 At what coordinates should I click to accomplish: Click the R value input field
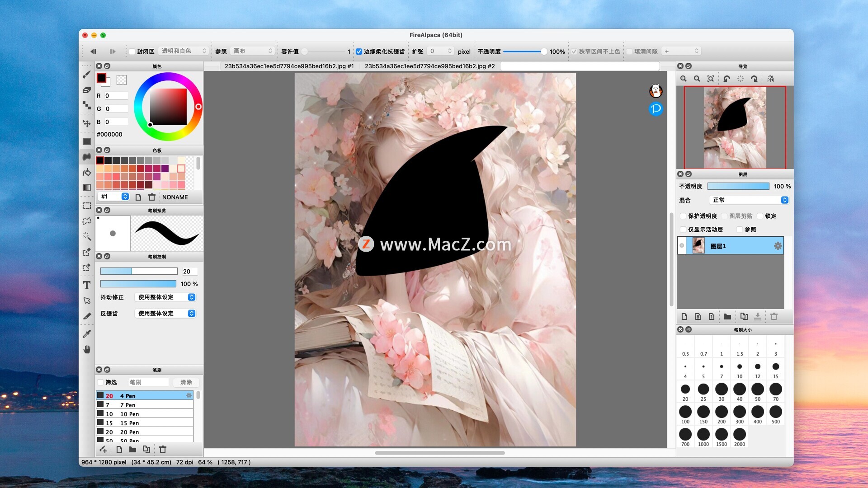(116, 96)
